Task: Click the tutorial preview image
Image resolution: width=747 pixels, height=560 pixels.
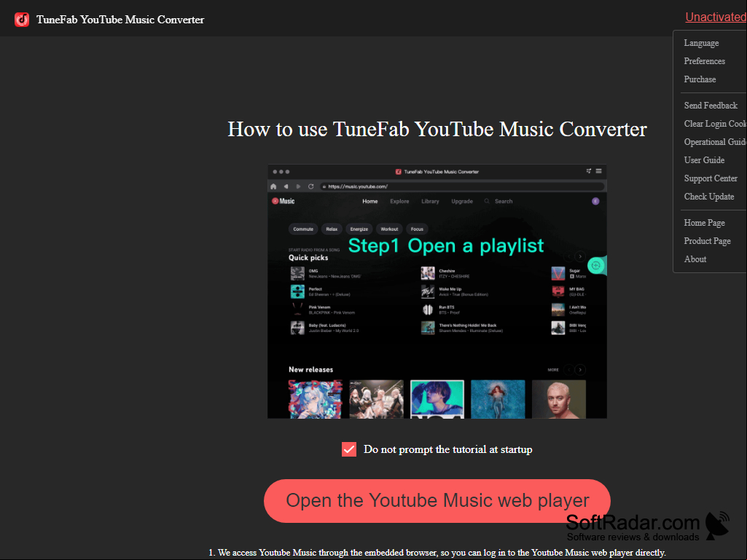Action: [437, 291]
